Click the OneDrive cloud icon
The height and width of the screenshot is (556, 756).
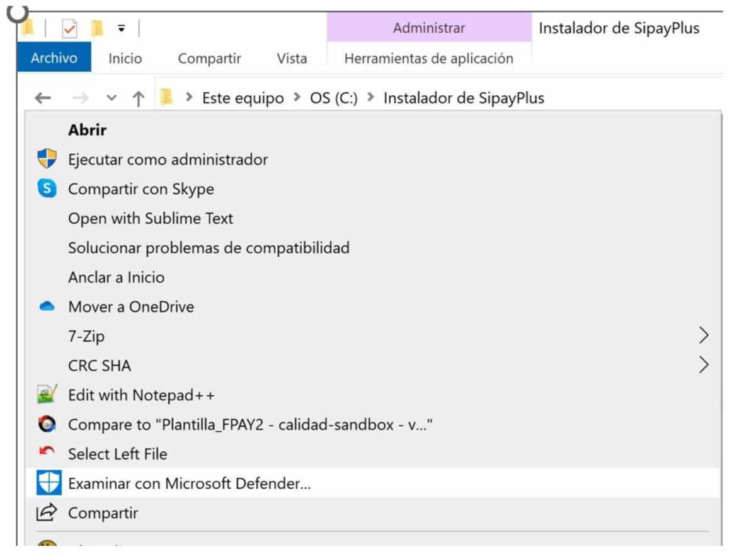47,307
